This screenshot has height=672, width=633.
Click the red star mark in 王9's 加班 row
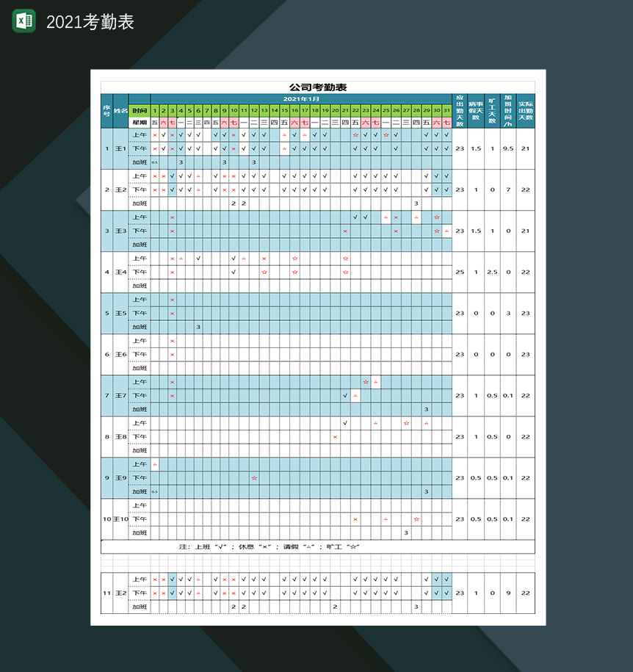253,478
